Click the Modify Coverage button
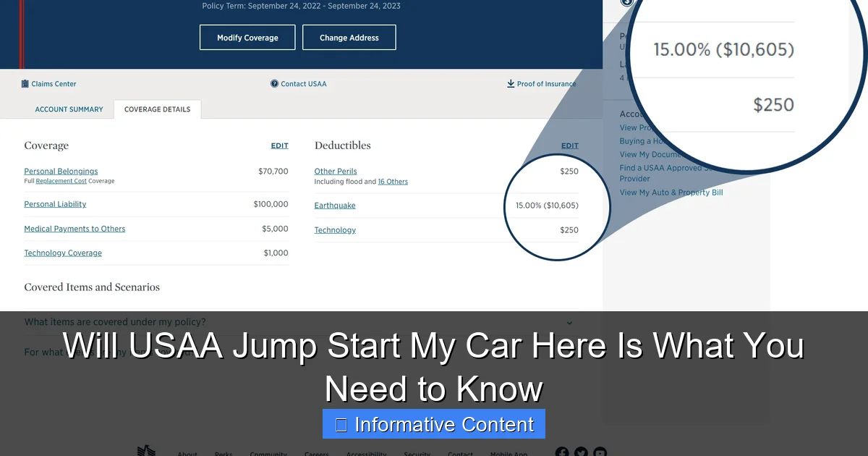Viewport: 868px width, 456px height. tap(247, 37)
